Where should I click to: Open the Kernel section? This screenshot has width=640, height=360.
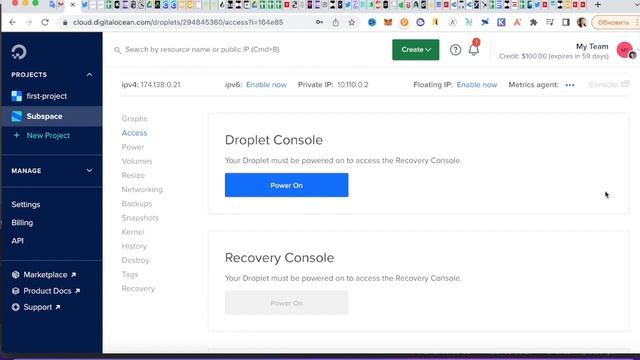133,232
